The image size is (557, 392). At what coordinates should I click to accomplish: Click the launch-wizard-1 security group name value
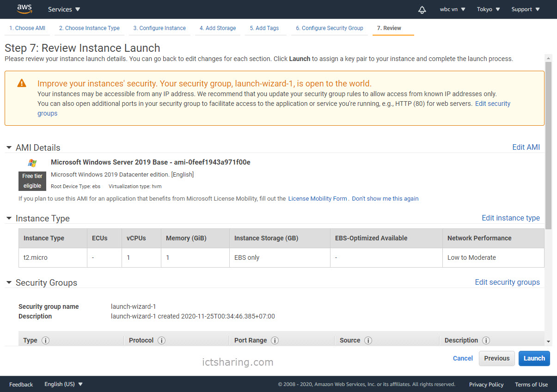133,306
